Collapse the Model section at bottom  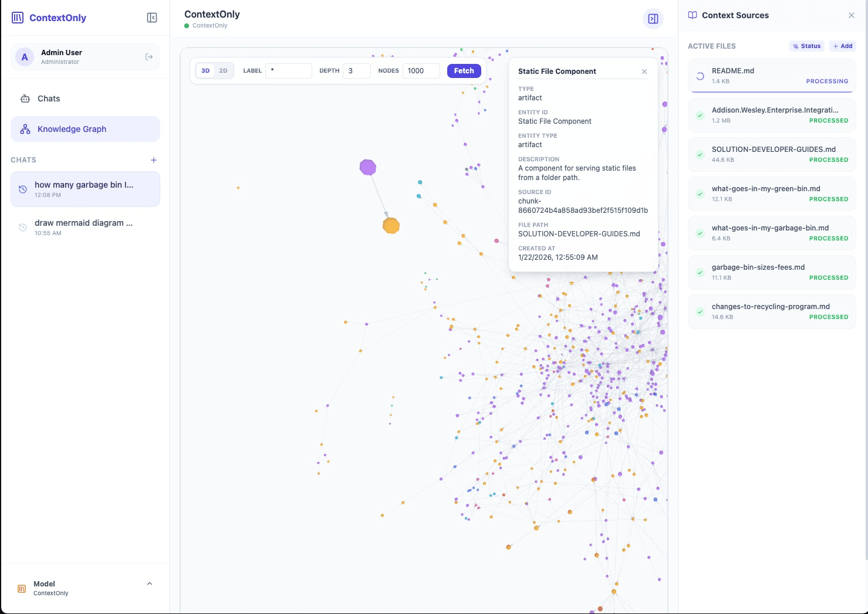pyautogui.click(x=149, y=584)
